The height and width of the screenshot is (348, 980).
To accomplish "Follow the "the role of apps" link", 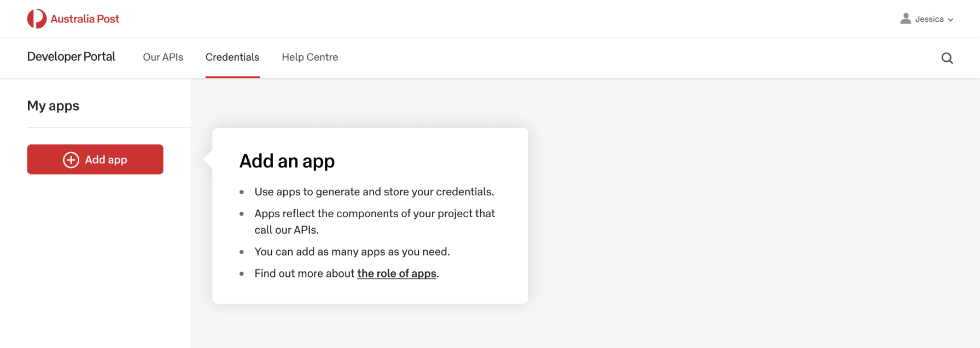I will coord(396,274).
